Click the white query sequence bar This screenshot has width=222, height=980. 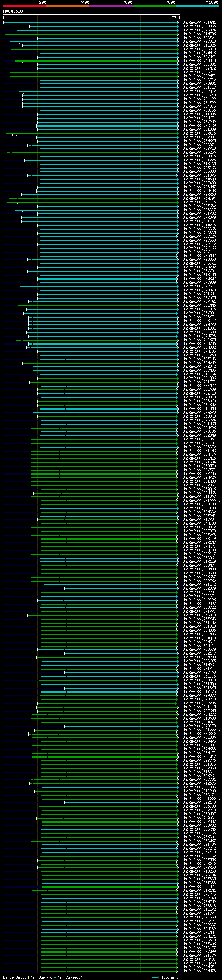(92, 14)
